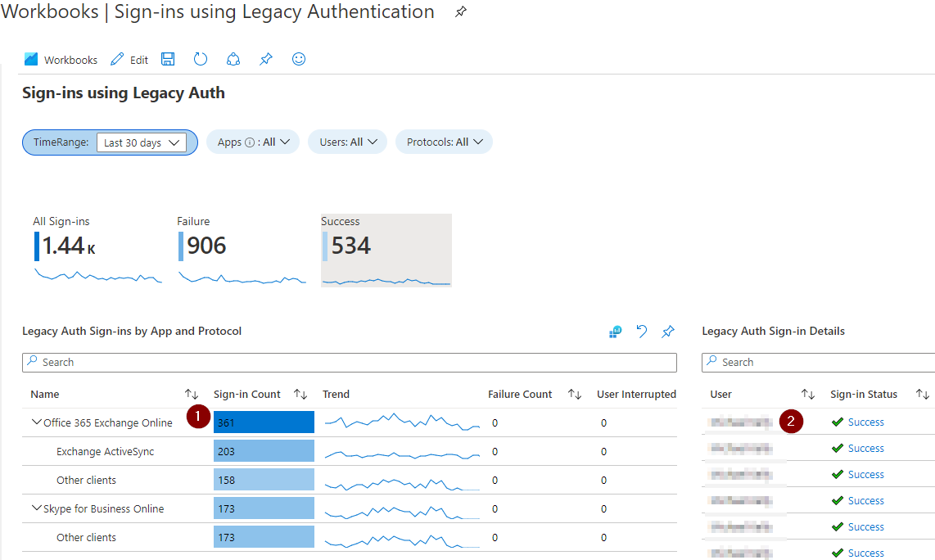Click Edit to modify the workbook

pyautogui.click(x=129, y=59)
